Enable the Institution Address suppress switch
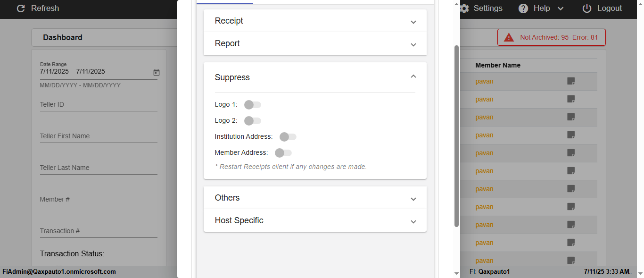The image size is (644, 278). [x=288, y=137]
